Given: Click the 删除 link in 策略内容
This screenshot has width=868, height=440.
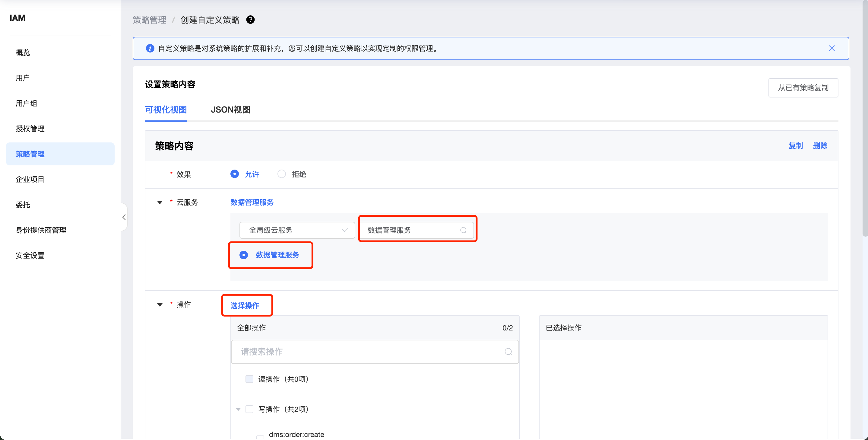Looking at the screenshot, I should [x=820, y=146].
